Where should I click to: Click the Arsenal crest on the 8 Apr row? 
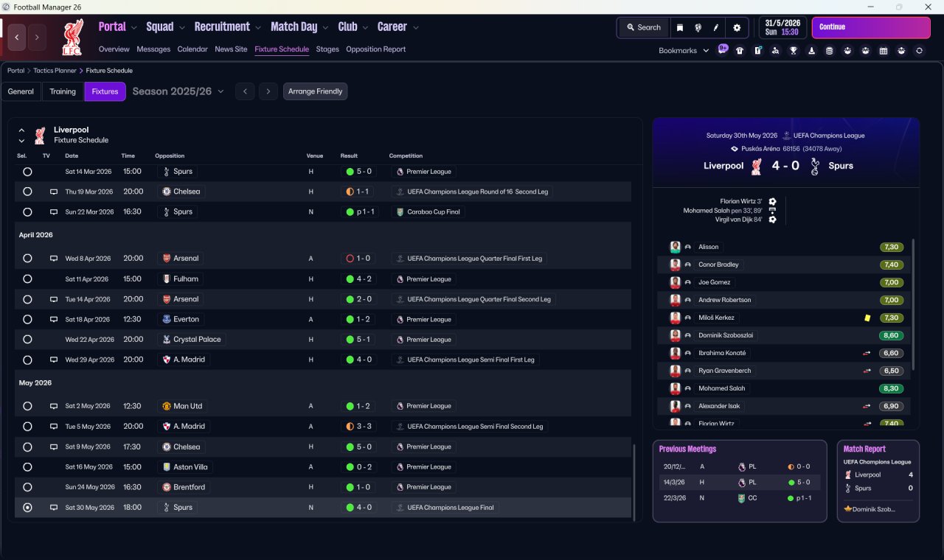[167, 259]
